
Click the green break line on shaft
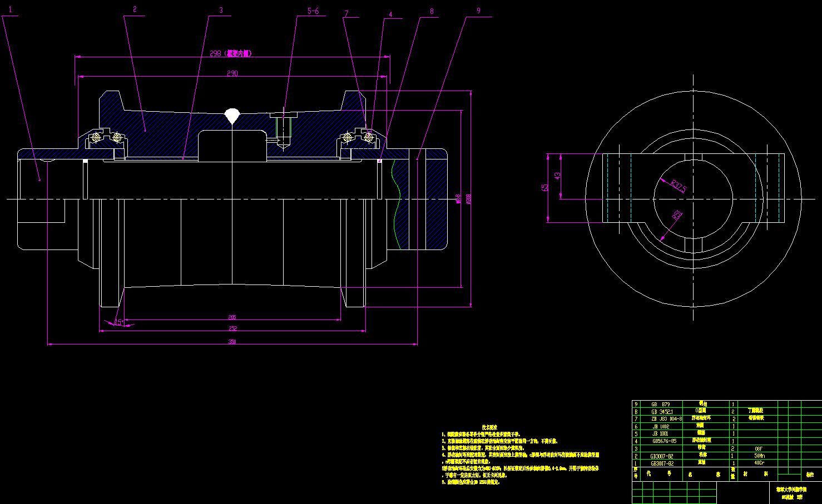[x=397, y=204]
